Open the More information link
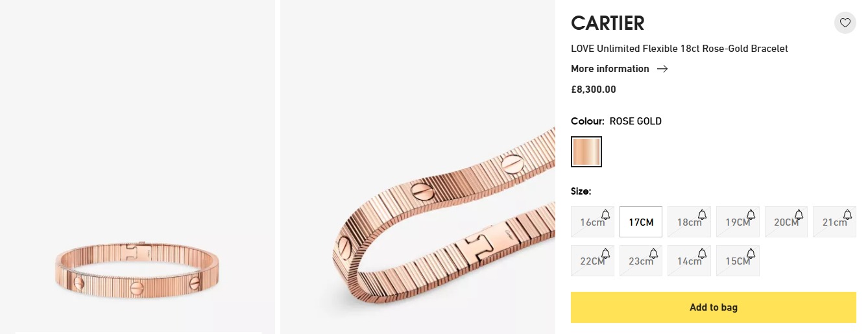The width and height of the screenshot is (868, 334). point(610,69)
